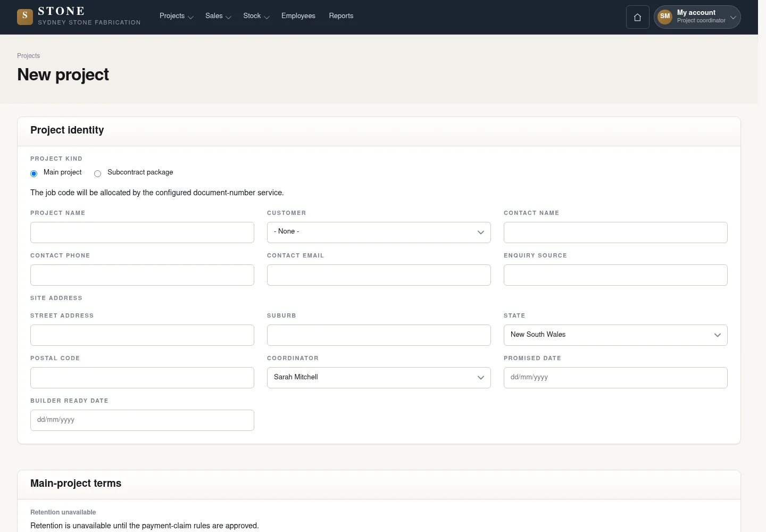766x532 pixels.
Task: Click the home icon button
Action: pos(637,17)
